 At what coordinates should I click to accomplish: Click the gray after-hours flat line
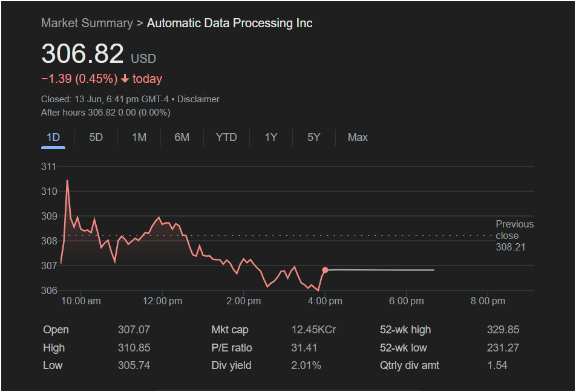(381, 270)
